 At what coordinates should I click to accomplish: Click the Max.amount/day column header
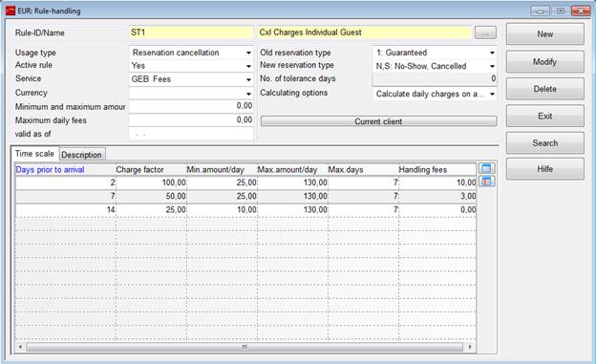(292, 170)
